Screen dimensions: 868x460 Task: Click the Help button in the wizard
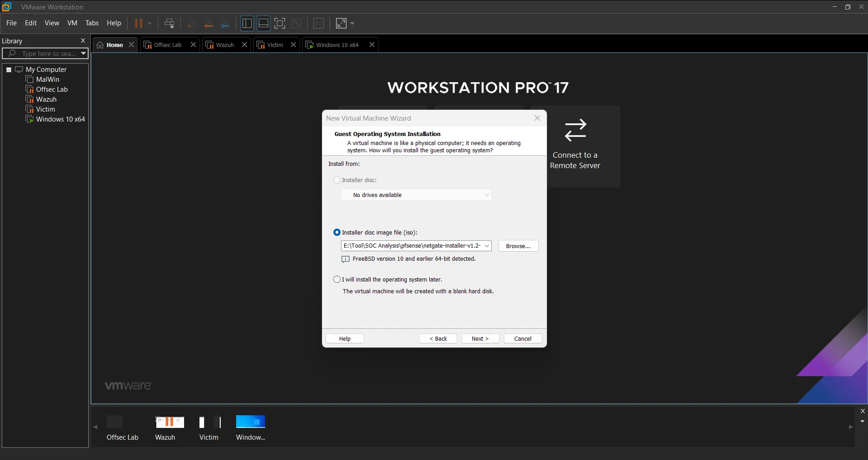345,338
